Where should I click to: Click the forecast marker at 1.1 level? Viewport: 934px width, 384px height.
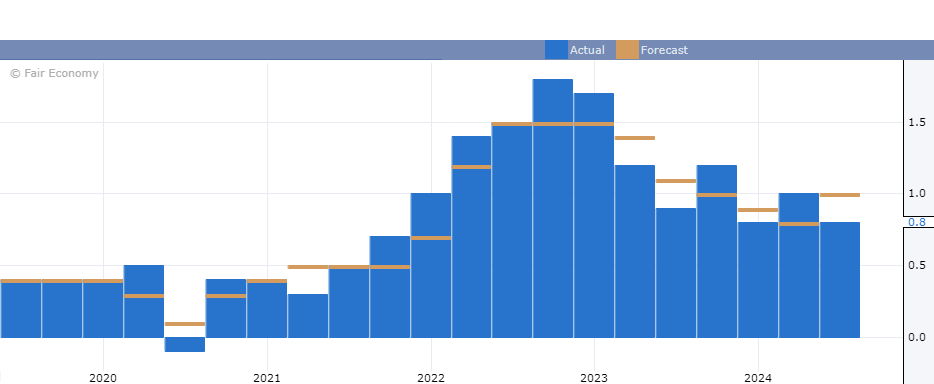[x=676, y=181]
